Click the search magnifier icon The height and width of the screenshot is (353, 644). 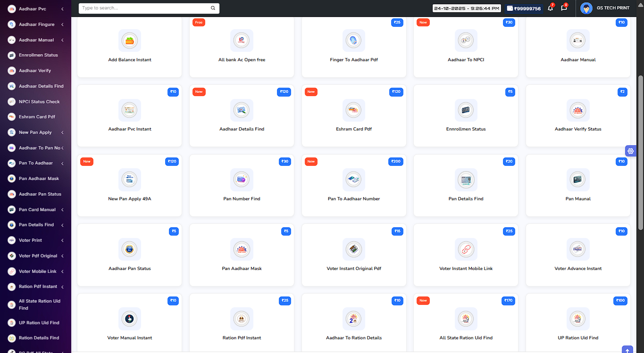(x=213, y=8)
